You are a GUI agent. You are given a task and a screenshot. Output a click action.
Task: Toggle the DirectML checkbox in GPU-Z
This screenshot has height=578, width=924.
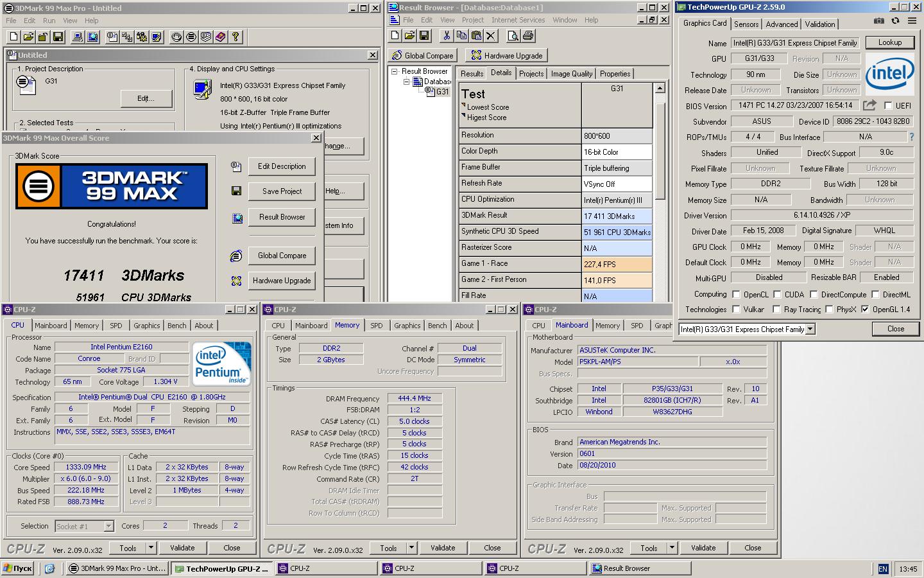tap(875, 295)
